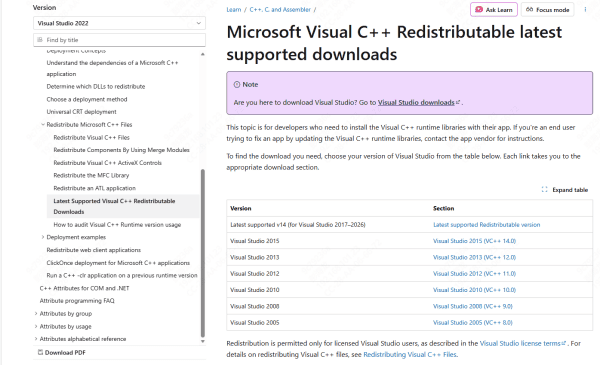
Task: Expand Attributes alphabetical reference node
Action: point(36,339)
